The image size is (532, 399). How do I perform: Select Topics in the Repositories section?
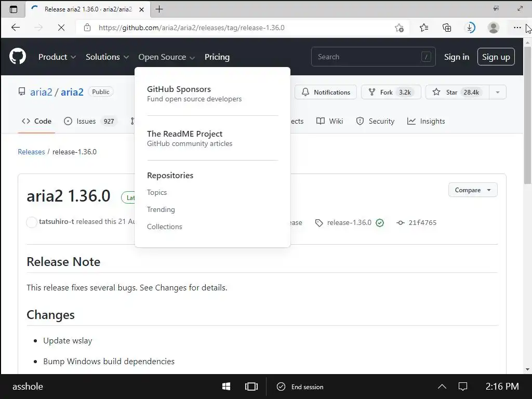pos(157,192)
